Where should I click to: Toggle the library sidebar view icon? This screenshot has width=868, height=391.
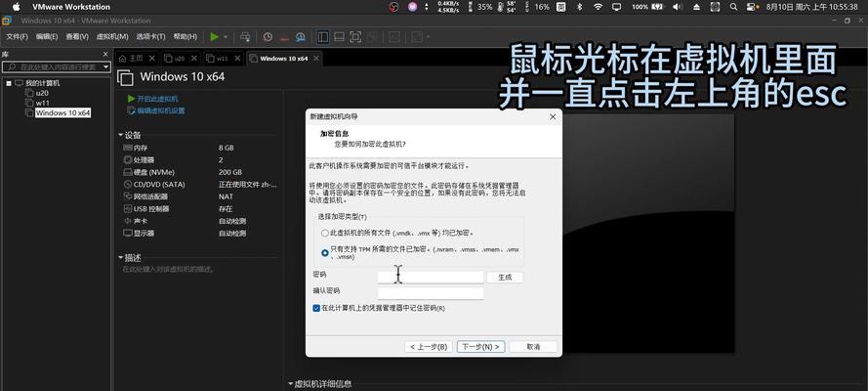pyautogui.click(x=323, y=36)
